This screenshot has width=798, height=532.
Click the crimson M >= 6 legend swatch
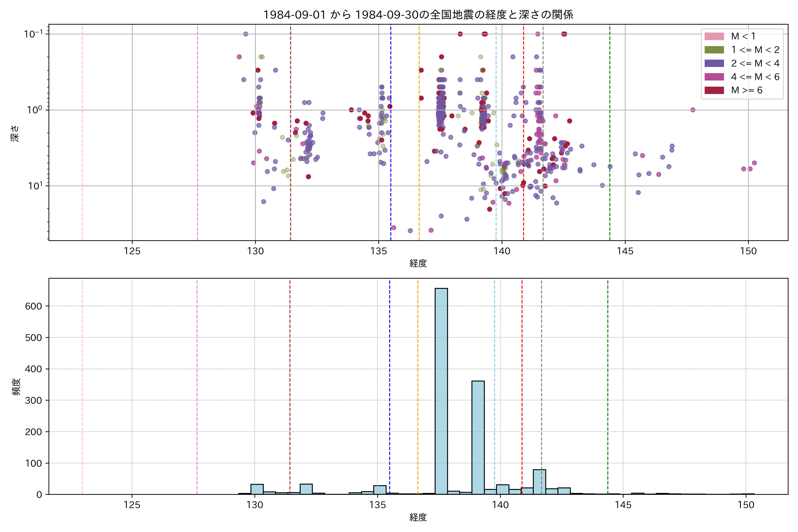coord(714,90)
